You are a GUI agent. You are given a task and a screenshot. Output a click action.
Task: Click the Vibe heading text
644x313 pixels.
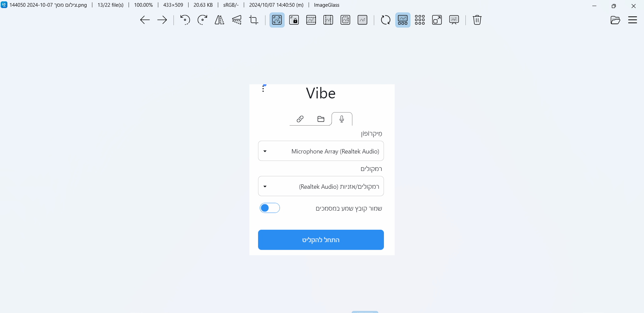[321, 93]
